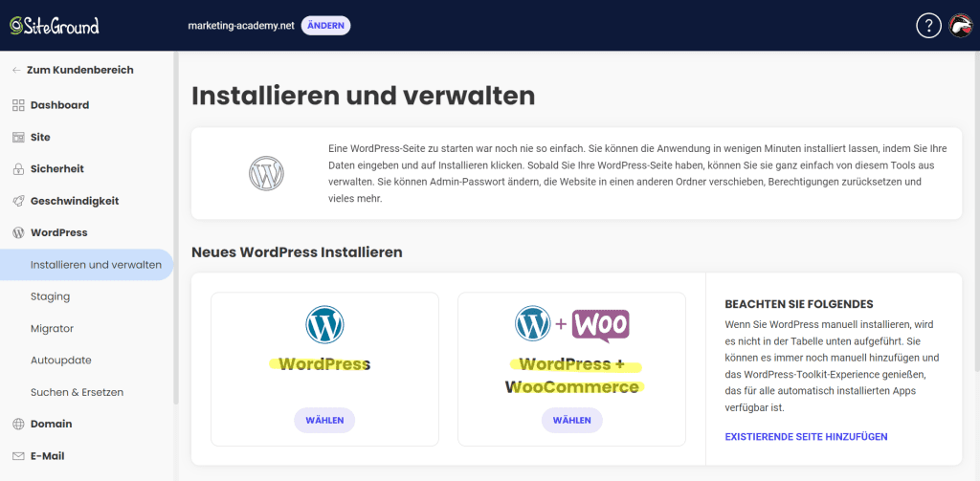Open Suchen & Ersetzen submenu item
This screenshot has width=980, height=481.
(x=77, y=392)
